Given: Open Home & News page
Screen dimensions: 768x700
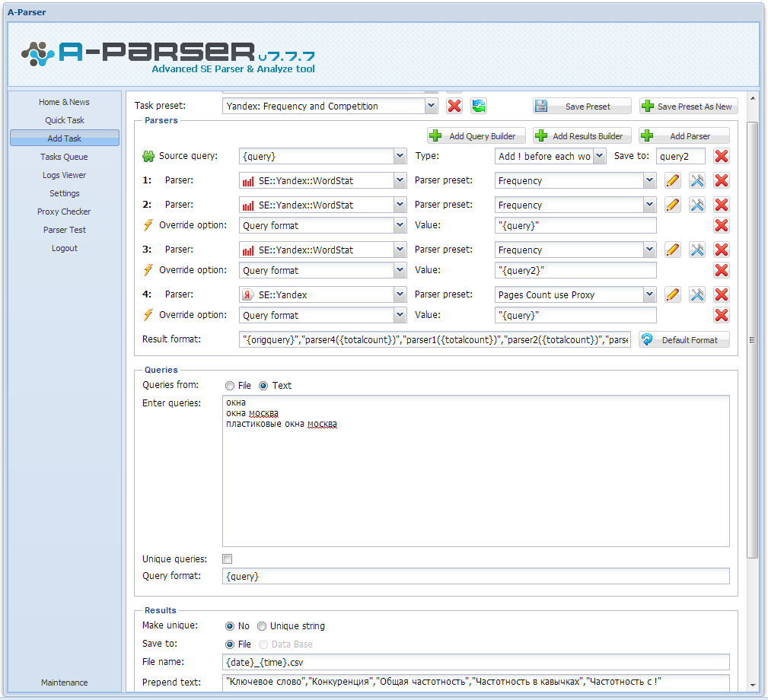Looking at the screenshot, I should pos(64,102).
